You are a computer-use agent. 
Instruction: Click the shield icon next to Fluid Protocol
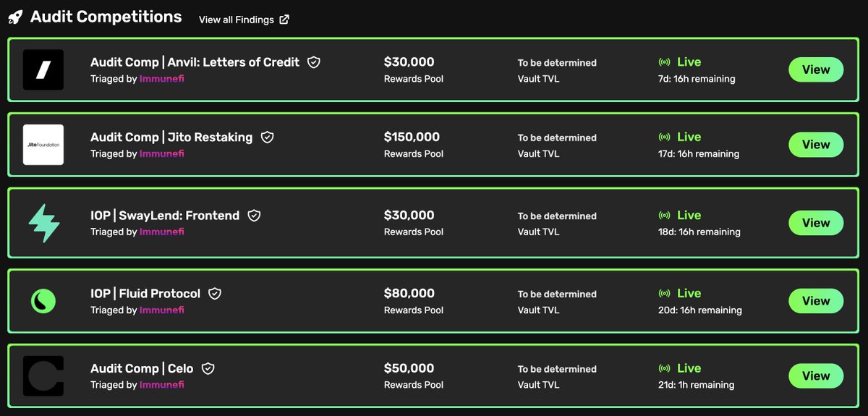click(215, 293)
